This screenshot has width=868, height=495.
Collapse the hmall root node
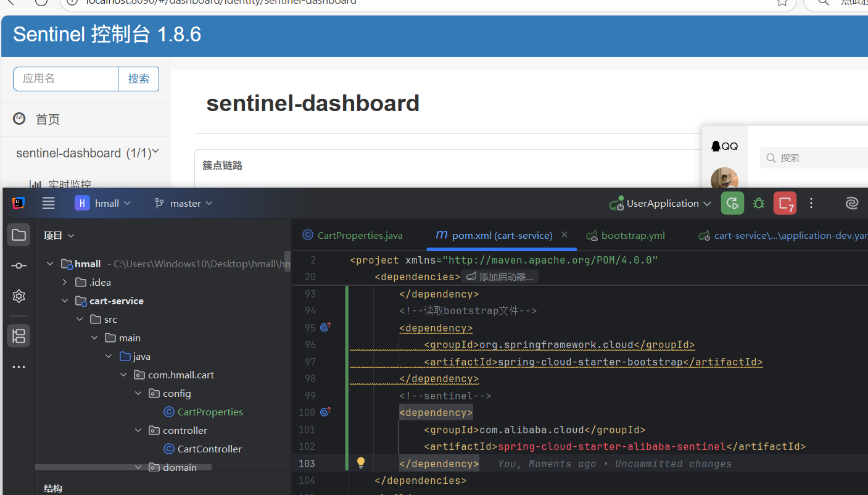[x=50, y=264]
